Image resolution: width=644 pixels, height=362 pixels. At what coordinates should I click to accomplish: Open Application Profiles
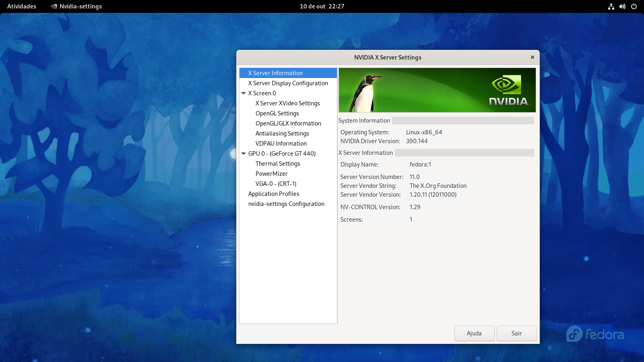coord(274,194)
